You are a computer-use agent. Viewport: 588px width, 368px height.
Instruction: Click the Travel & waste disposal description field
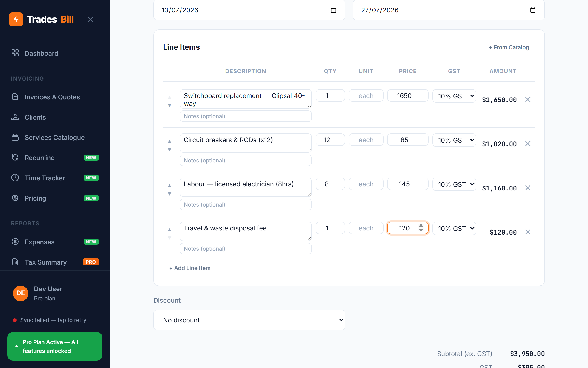click(x=246, y=231)
